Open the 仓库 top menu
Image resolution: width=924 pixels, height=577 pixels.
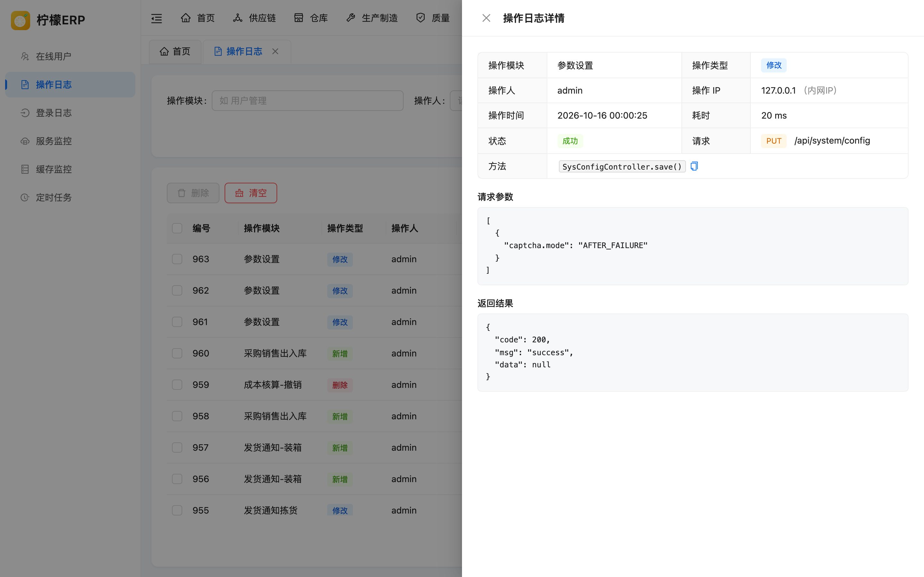311,18
